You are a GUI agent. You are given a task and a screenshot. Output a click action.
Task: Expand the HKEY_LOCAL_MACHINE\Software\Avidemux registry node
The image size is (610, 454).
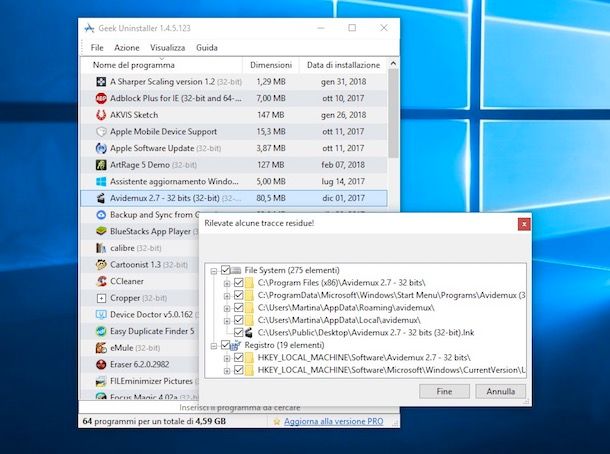[x=226, y=358]
